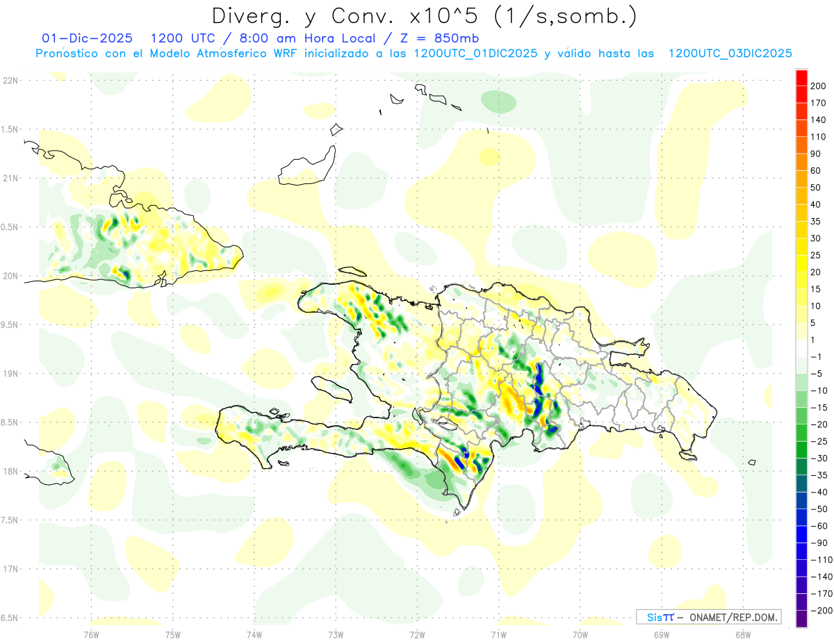Screen dimensions: 834x644
Task: Click the negative 90 colorbar label
Action: point(819,543)
